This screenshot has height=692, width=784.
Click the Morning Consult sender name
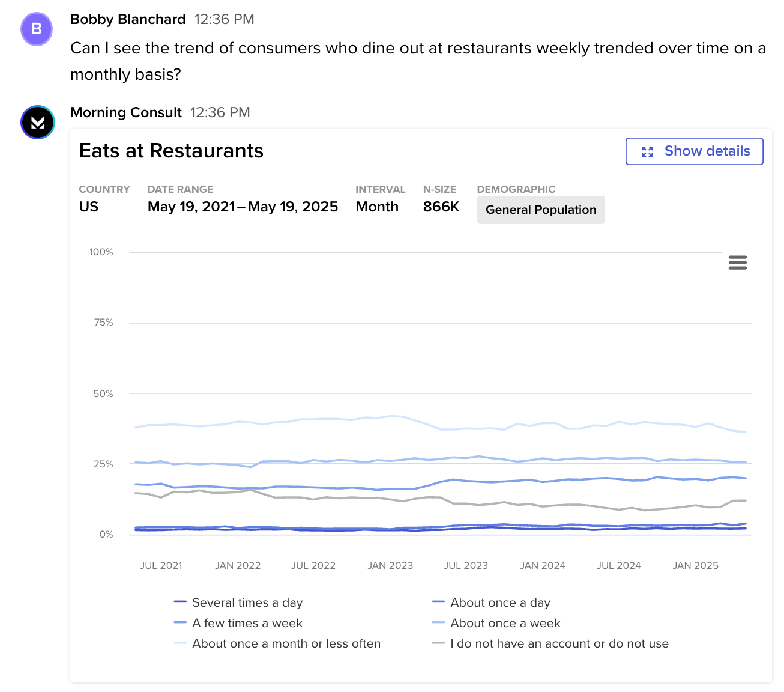tap(126, 112)
